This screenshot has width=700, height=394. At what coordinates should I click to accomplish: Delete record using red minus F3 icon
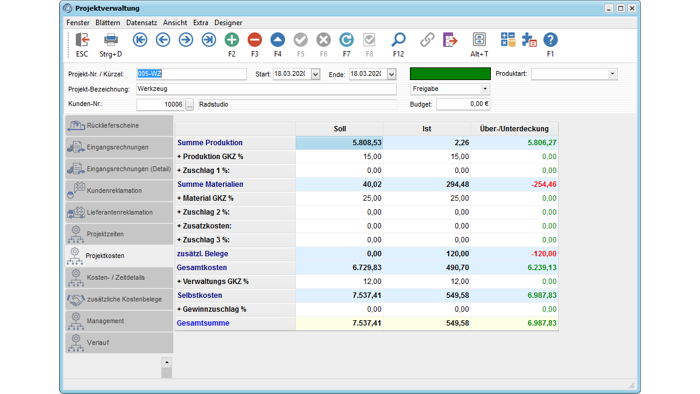(254, 40)
